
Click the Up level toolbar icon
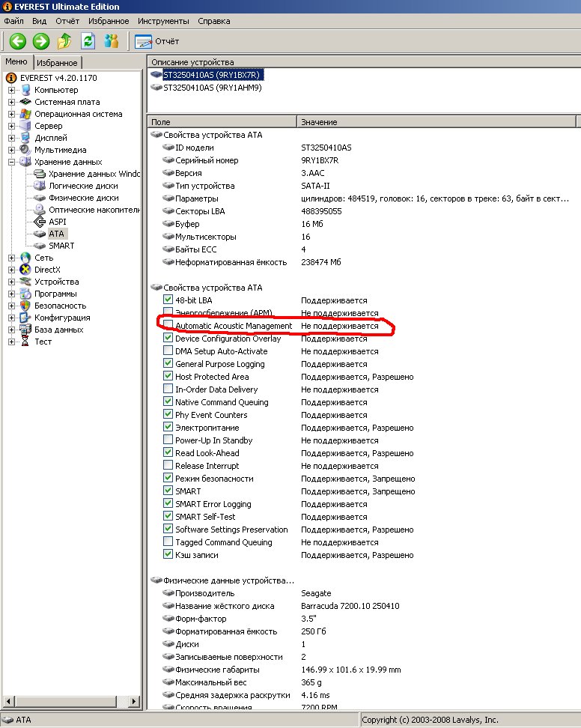pos(65,41)
